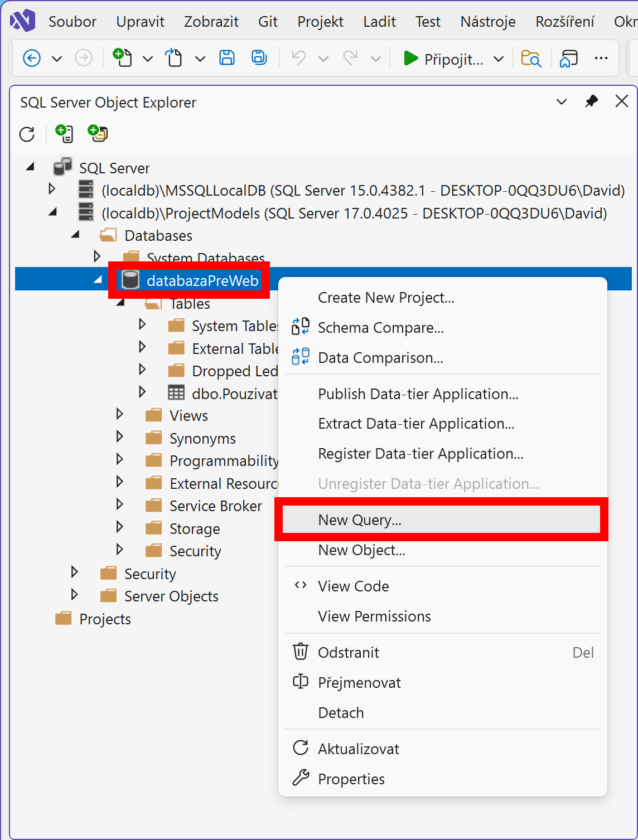Collapse the SQL Server root node
The image size is (638, 840).
pyautogui.click(x=30, y=167)
